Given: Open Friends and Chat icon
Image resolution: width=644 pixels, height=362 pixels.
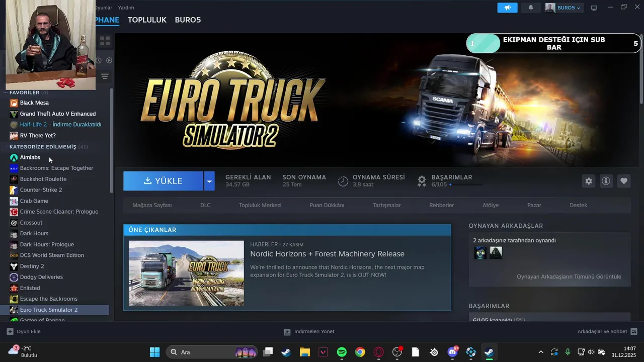Looking at the screenshot, I should tap(634, 332).
